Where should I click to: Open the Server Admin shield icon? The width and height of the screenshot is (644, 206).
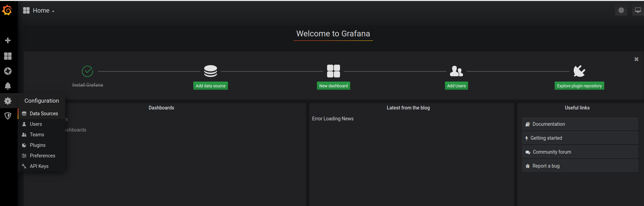[8, 116]
